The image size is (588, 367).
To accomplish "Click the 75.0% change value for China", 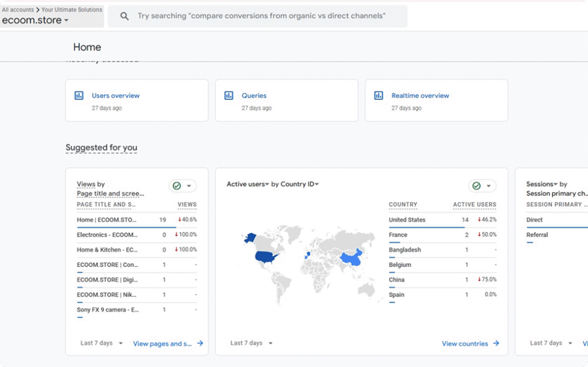I will click(487, 280).
